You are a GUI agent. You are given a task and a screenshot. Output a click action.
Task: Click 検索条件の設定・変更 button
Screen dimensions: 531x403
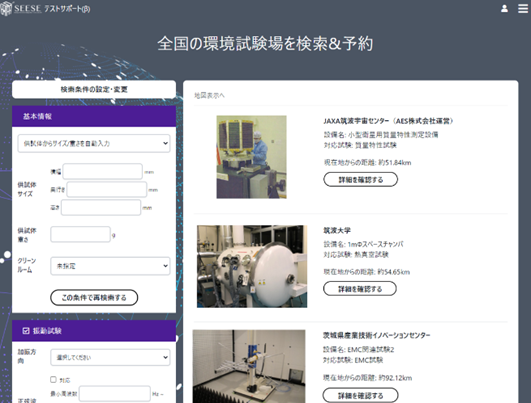pos(94,89)
